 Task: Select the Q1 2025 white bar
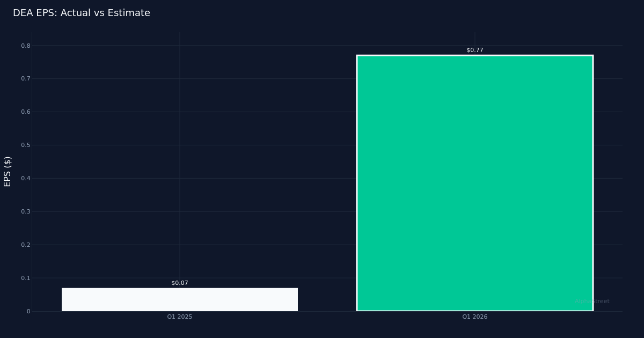(x=180, y=299)
